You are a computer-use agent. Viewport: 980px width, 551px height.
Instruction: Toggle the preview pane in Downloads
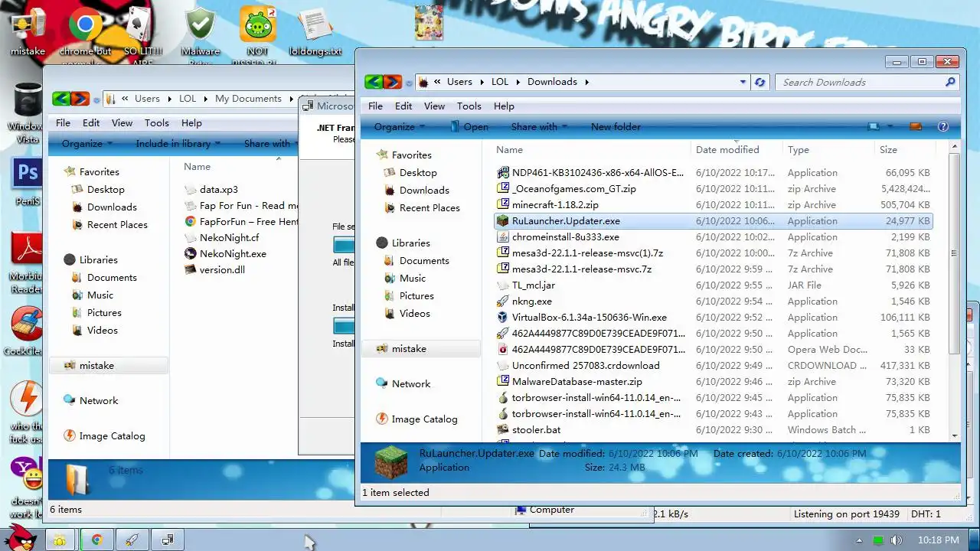point(915,126)
